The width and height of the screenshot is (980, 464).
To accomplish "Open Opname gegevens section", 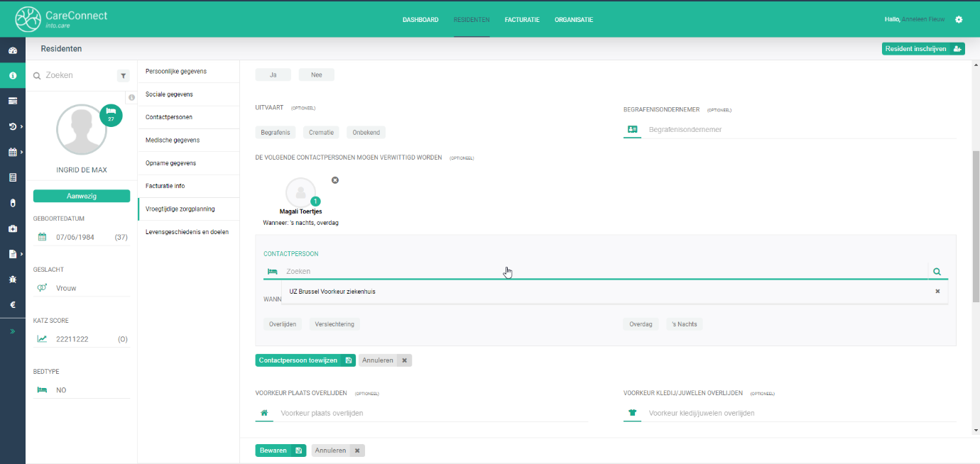I will pyautogui.click(x=188, y=163).
